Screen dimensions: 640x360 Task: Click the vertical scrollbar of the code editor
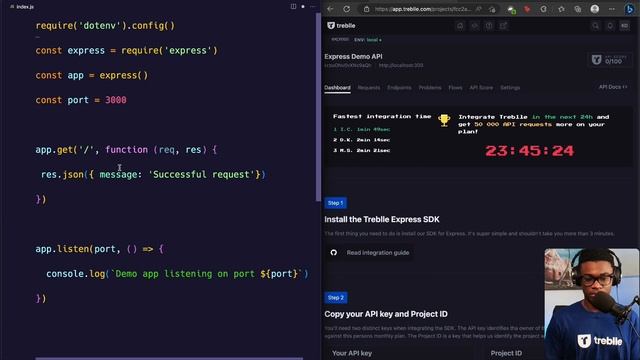click(x=318, y=106)
